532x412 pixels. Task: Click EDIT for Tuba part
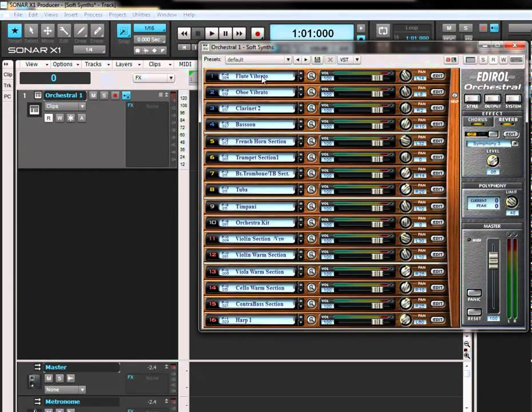(438, 189)
